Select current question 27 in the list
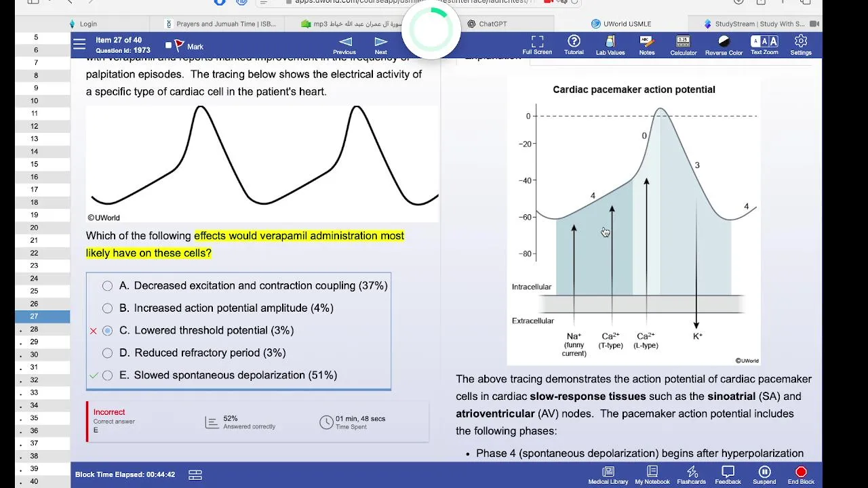This screenshot has width=868, height=488. coord(42,317)
